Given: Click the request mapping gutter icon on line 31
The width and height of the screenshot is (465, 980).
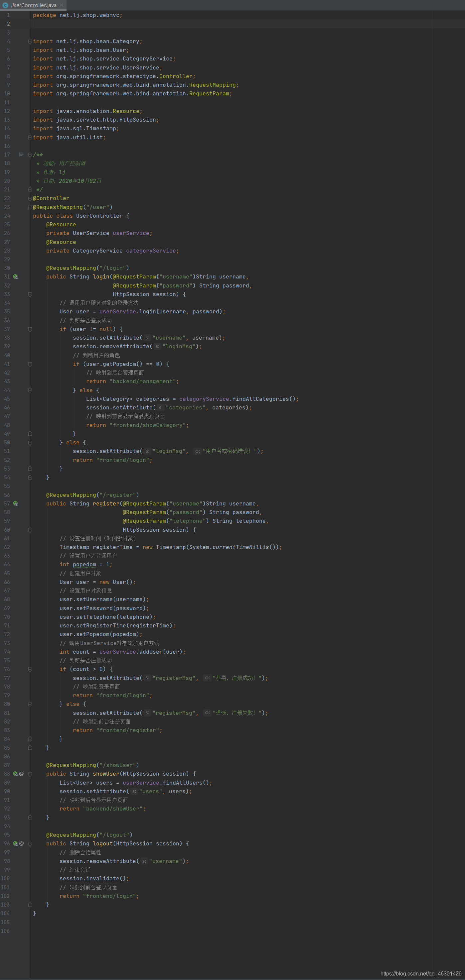Looking at the screenshot, I should (16, 276).
